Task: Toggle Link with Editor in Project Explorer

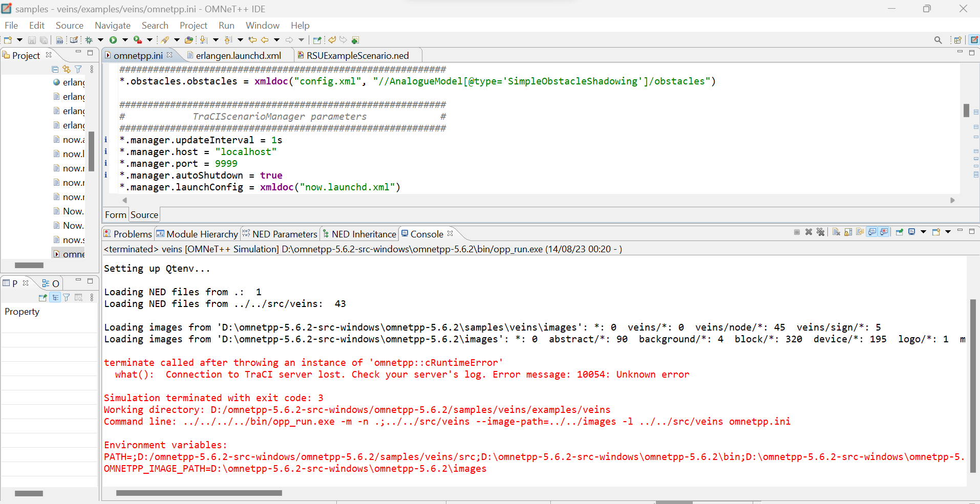Action: pos(66,69)
